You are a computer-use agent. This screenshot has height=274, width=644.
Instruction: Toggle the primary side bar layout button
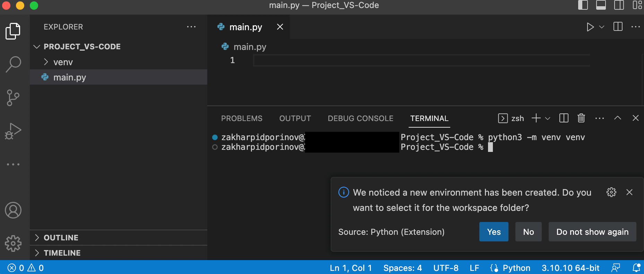point(583,5)
